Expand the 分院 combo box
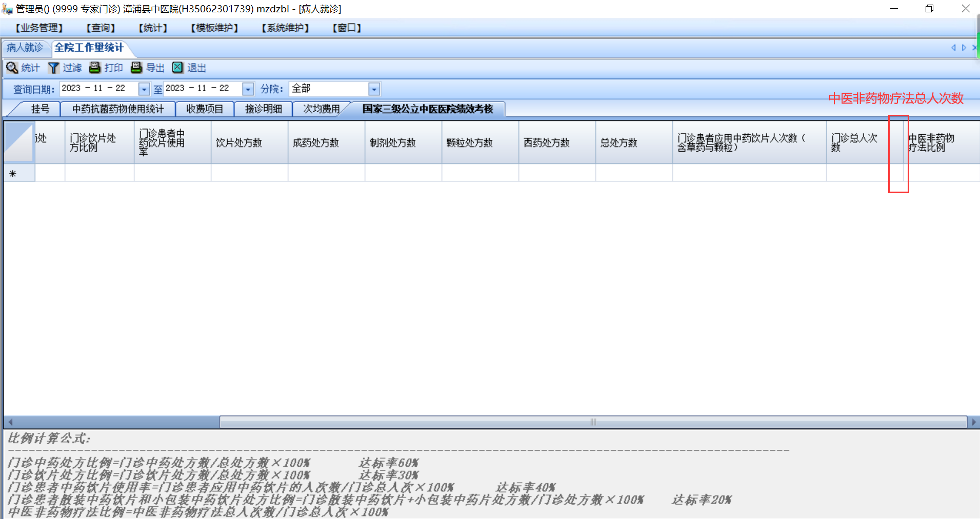 [x=374, y=89]
